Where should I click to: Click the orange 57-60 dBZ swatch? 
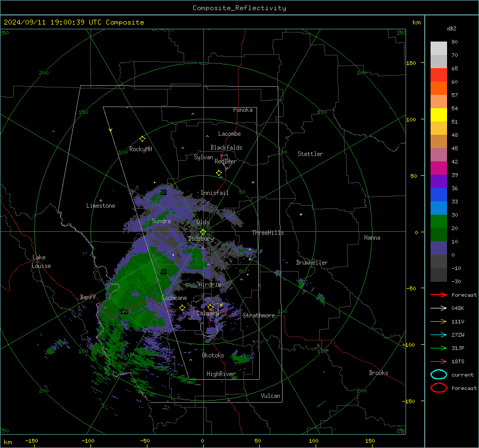coord(439,88)
